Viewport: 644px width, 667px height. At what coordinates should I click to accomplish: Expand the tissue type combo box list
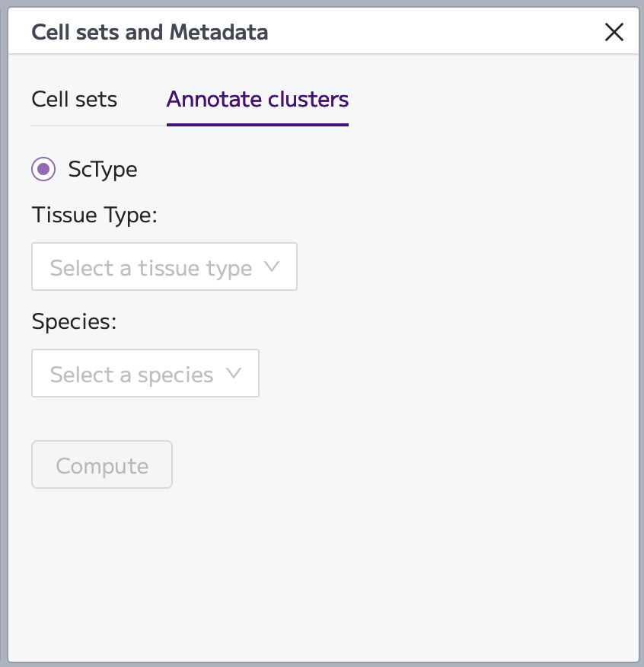tap(164, 266)
